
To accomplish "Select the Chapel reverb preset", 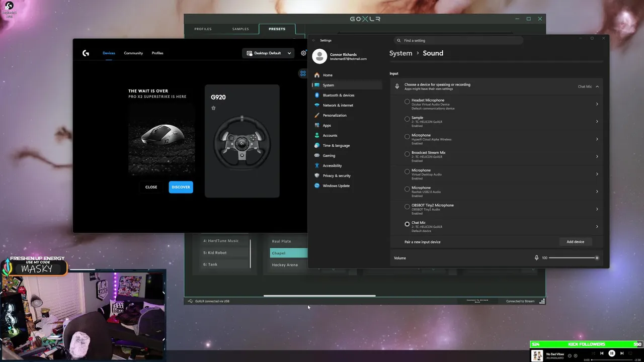I will coord(288,253).
